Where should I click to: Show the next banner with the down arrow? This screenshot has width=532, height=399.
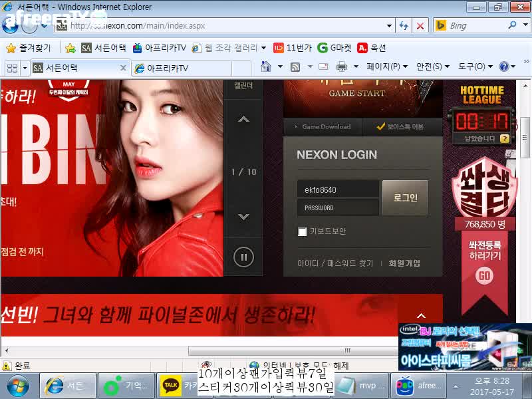[x=243, y=216]
